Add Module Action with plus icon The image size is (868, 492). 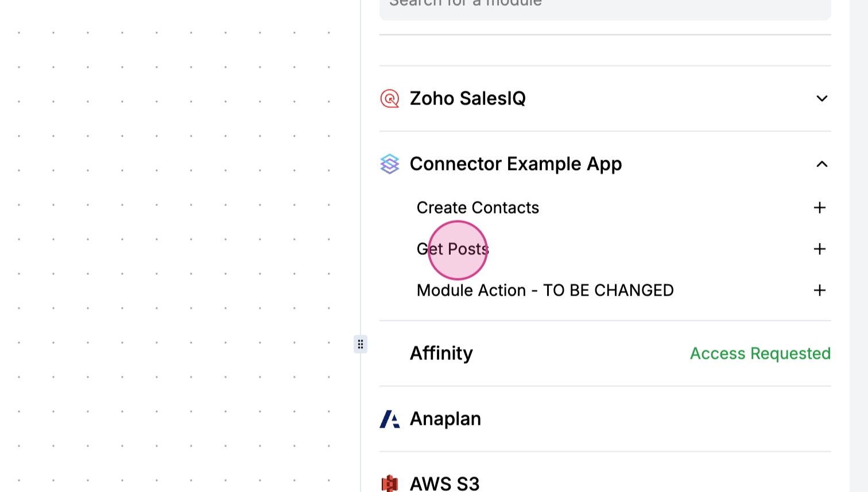click(819, 290)
